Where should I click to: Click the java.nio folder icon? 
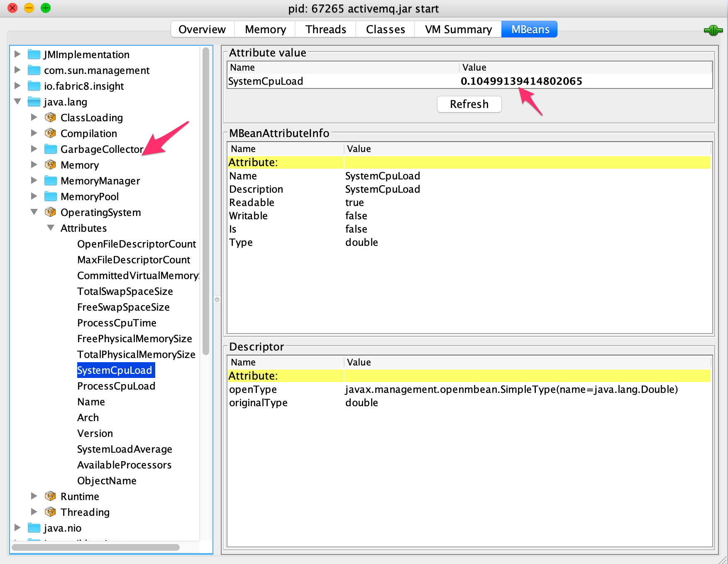coord(34,528)
